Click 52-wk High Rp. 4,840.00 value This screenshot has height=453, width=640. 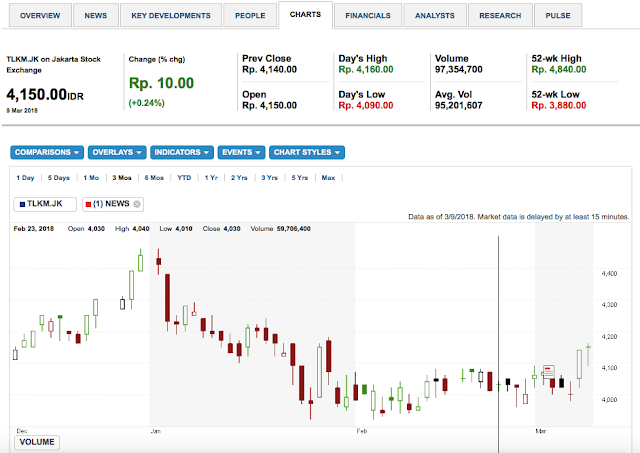click(559, 69)
